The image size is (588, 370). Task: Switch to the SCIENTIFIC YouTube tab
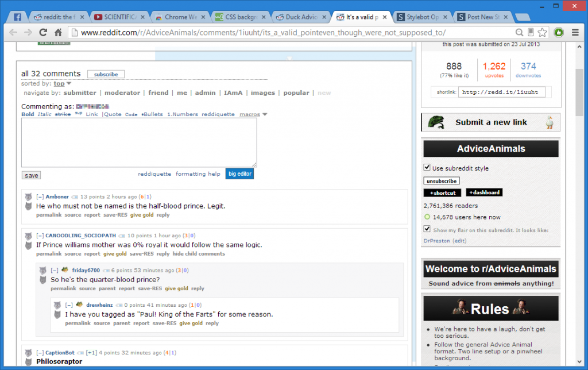[119, 17]
